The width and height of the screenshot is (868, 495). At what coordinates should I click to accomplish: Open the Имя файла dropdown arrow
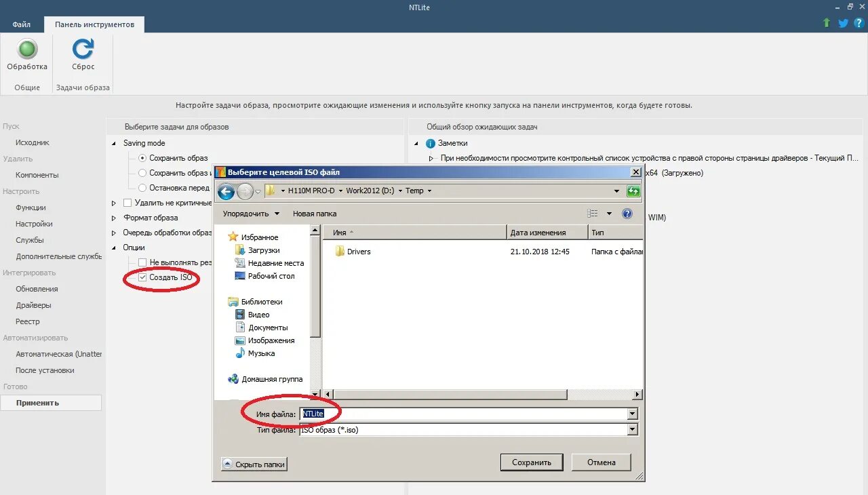coord(633,414)
